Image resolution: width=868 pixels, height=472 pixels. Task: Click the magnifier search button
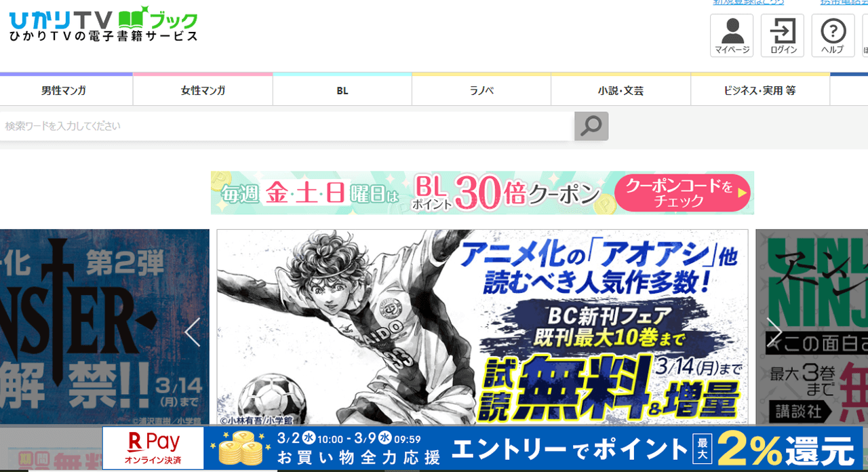coord(591,126)
